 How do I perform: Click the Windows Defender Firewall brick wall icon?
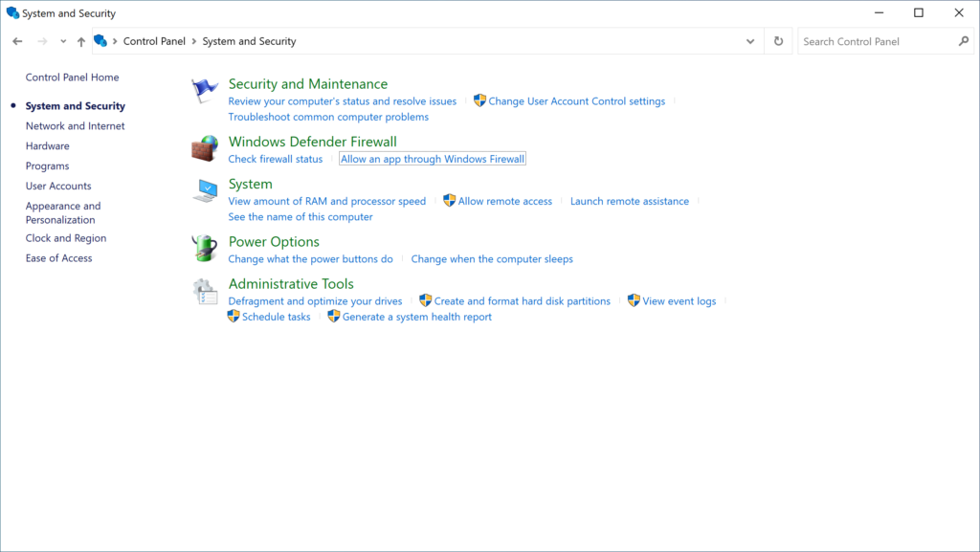204,148
